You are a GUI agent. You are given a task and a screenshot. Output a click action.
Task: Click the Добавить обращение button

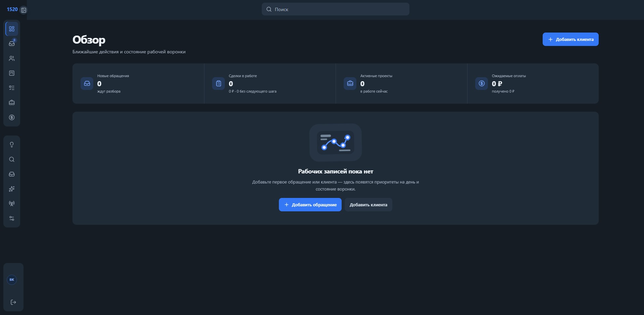[310, 205]
